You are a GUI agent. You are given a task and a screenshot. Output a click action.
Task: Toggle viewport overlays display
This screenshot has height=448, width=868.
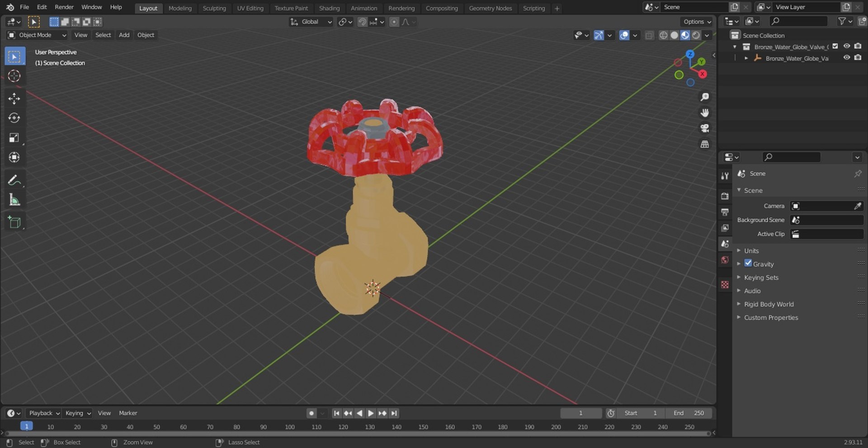(624, 35)
